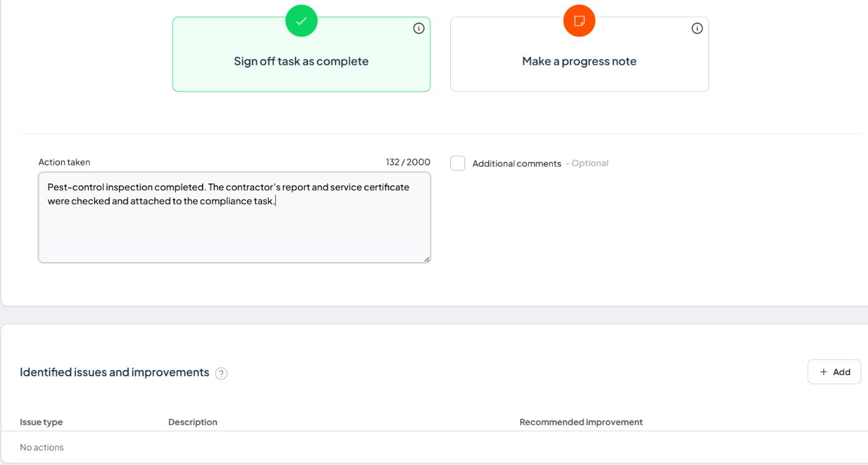This screenshot has height=465, width=868.
Task: Click help icon beside Identified issues heading
Action: 221,373
